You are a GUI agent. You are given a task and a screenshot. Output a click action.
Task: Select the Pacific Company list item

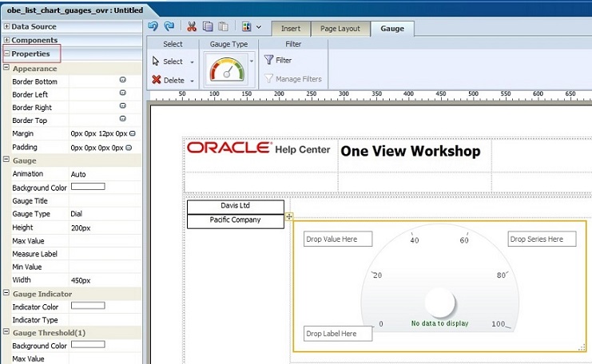[236, 221]
